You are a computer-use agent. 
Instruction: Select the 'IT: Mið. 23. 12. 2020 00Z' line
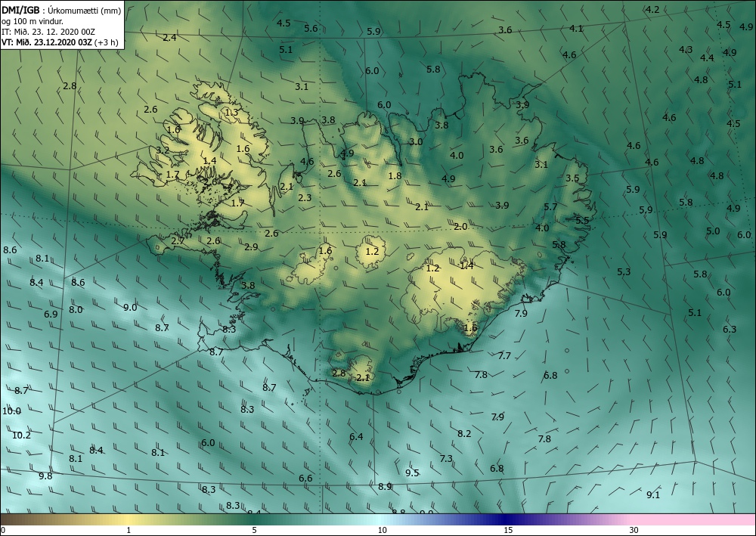coord(48,32)
